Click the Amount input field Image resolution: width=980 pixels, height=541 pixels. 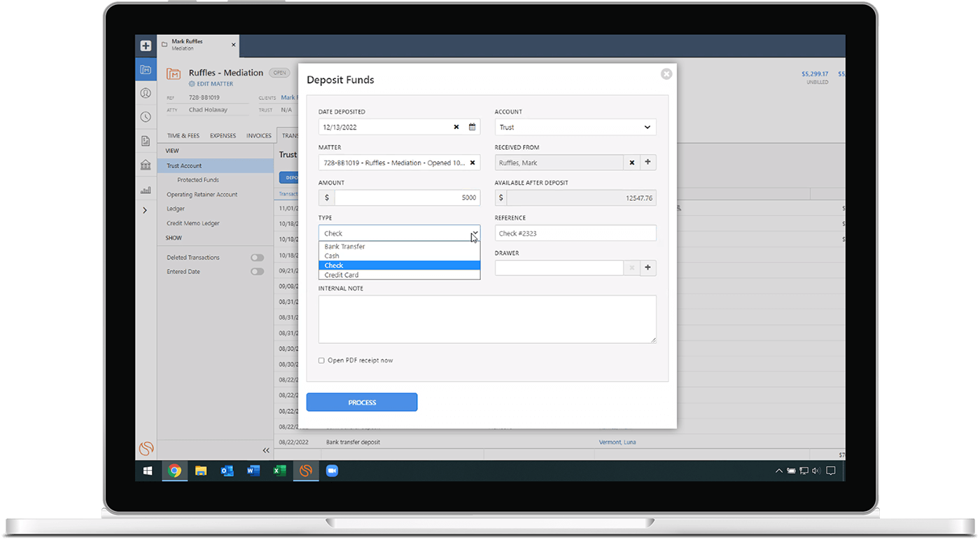[407, 198]
